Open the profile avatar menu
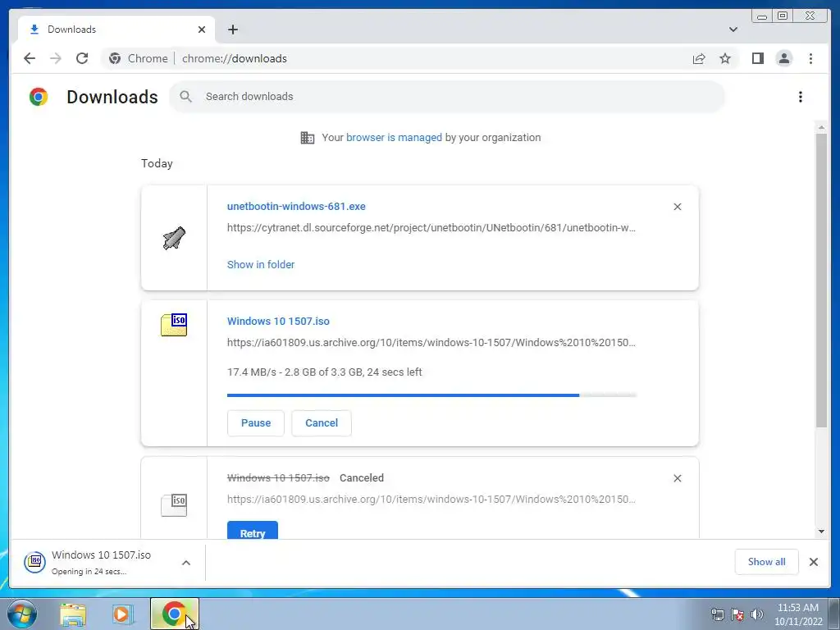840x630 pixels. [x=783, y=58]
